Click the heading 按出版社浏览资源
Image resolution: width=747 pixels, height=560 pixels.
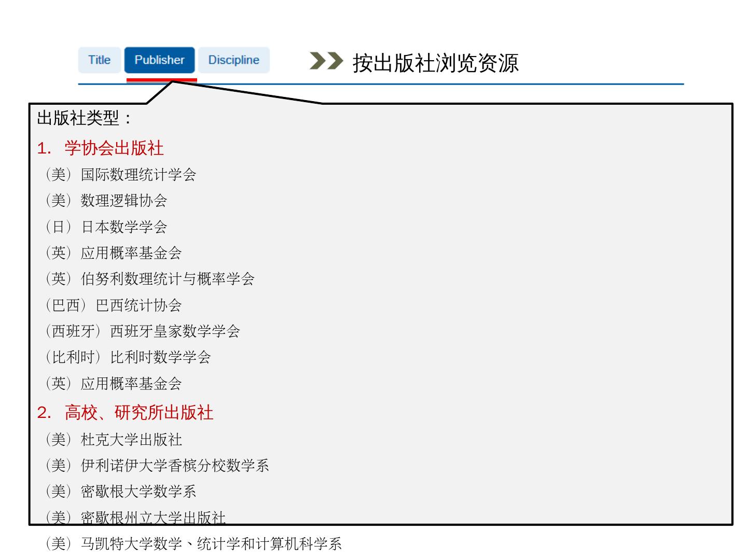pos(435,63)
